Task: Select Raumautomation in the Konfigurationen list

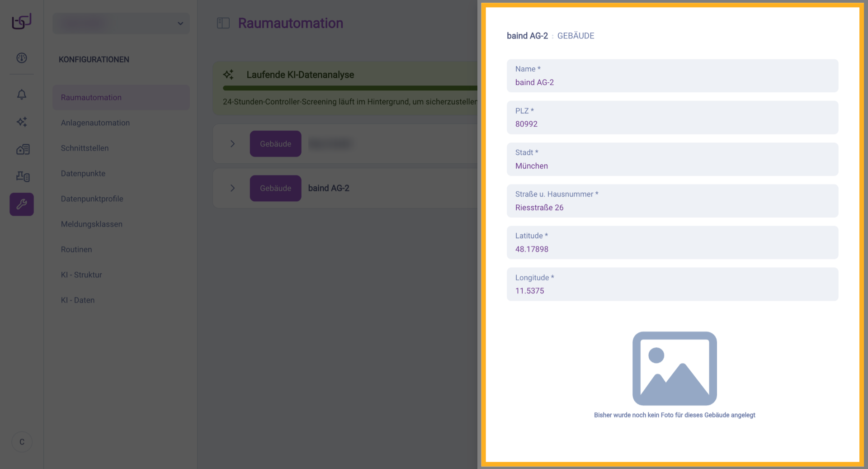Action: point(91,97)
